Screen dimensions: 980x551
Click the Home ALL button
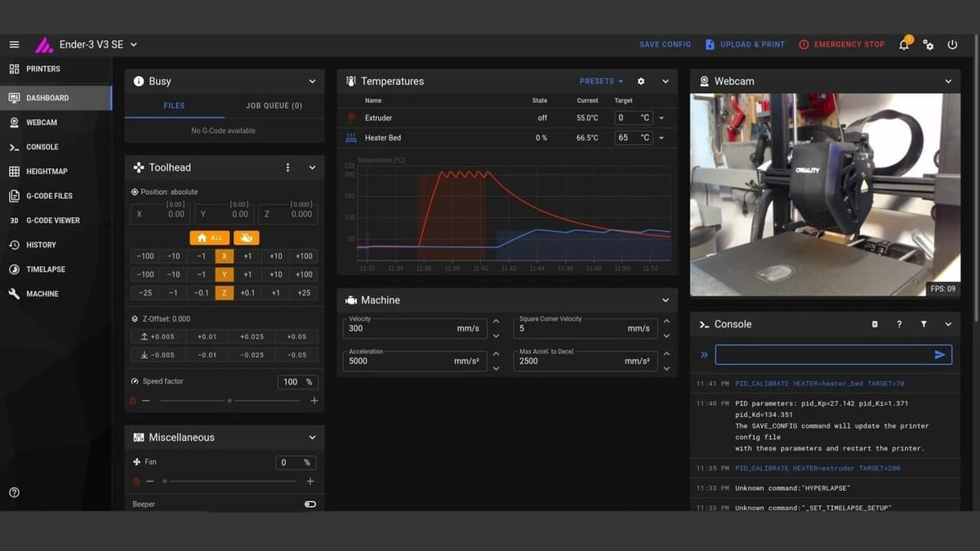(209, 238)
